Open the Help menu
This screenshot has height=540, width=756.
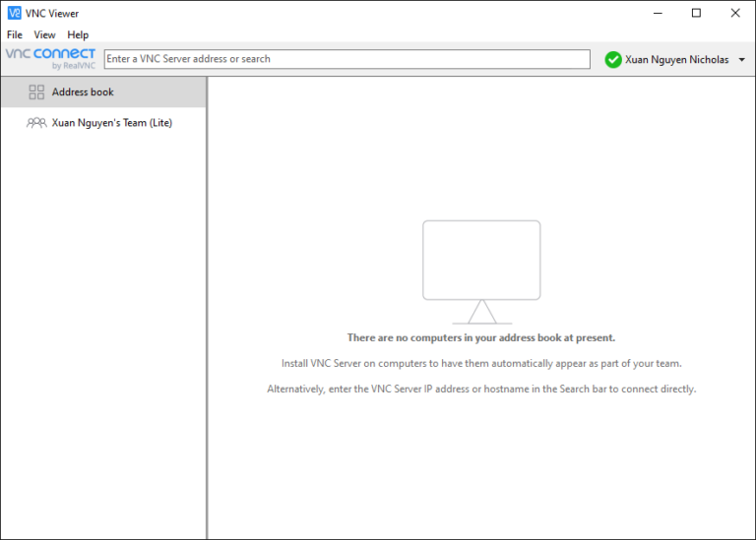point(78,34)
